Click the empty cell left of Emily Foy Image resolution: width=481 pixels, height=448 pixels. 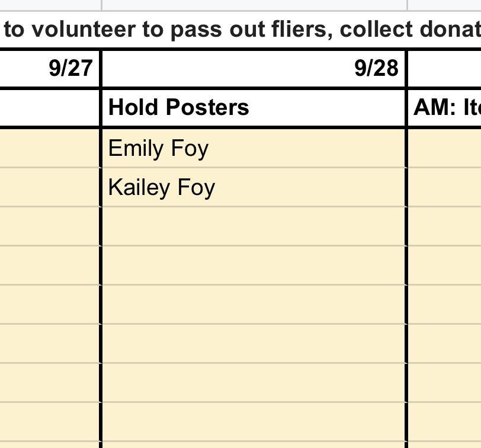coord(50,148)
